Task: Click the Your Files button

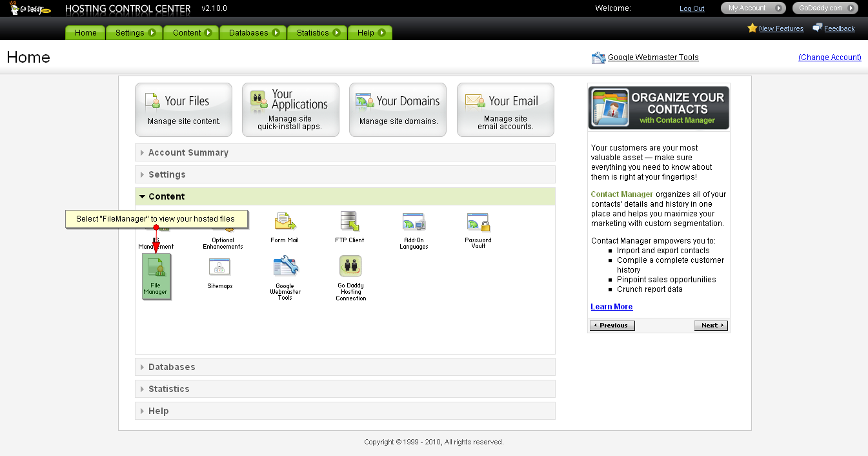Action: coord(183,109)
